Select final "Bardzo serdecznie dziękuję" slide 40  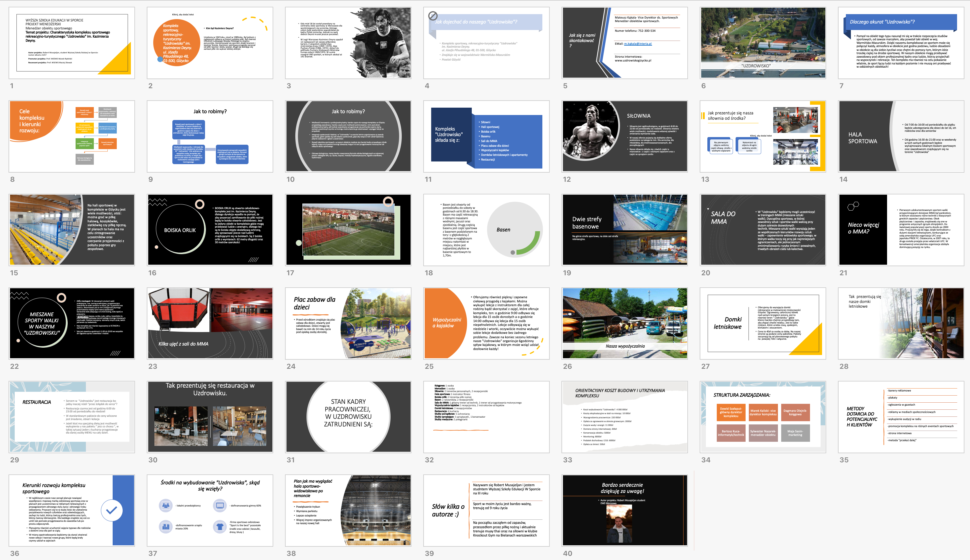(625, 510)
